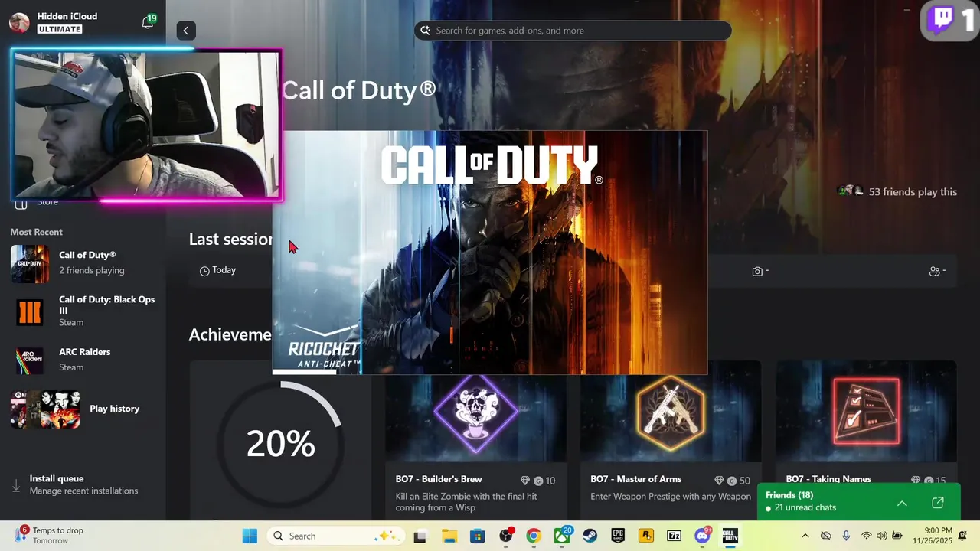The width and height of the screenshot is (980, 551).
Task: Click the screenshots camera icon in last session
Action: pyautogui.click(x=757, y=271)
